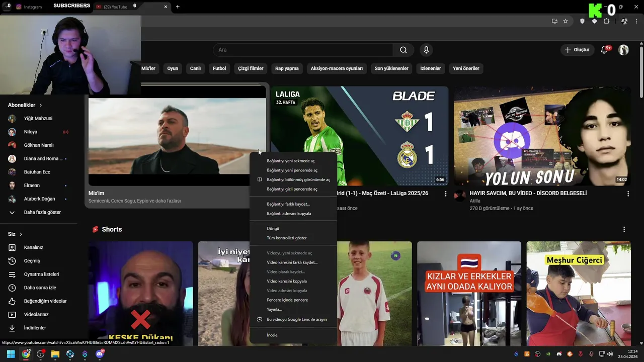Select Bağlantıyı yeni pencerede aç
Image resolution: width=644 pixels, height=362 pixels.
click(293, 170)
